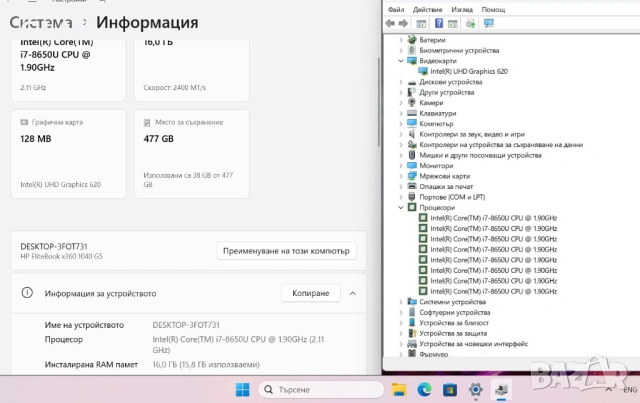This screenshot has height=403, width=640.
Task: Expand the Софтуерни устройства node
Action: [401, 312]
